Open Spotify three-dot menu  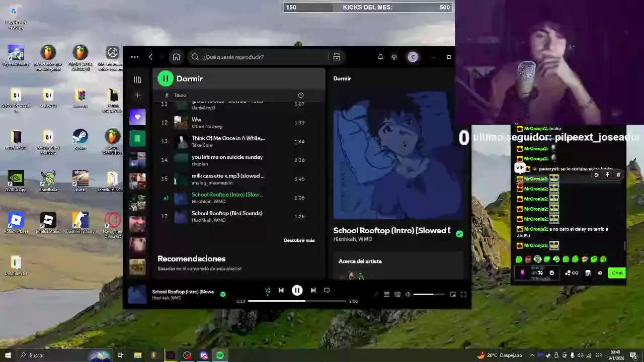[135, 57]
